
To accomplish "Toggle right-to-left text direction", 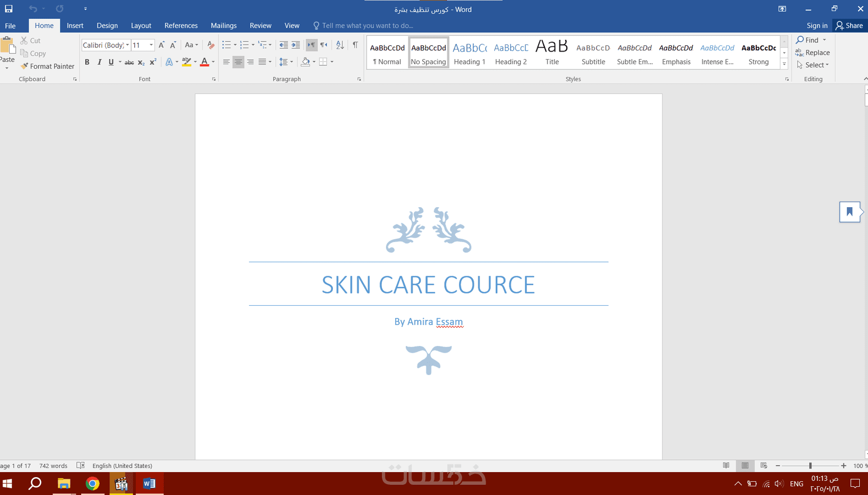I will pyautogui.click(x=324, y=45).
